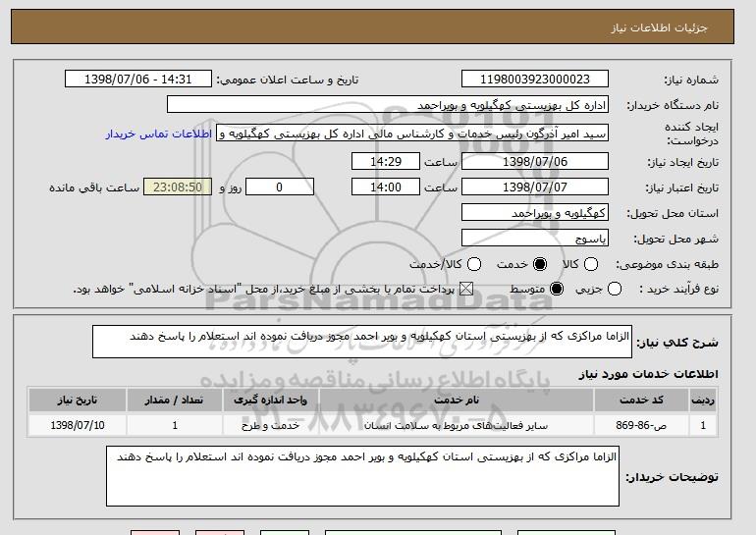The height and width of the screenshot is (535, 756).
Task: Click the واحد اندازه گیری column header
Action: coord(270,401)
